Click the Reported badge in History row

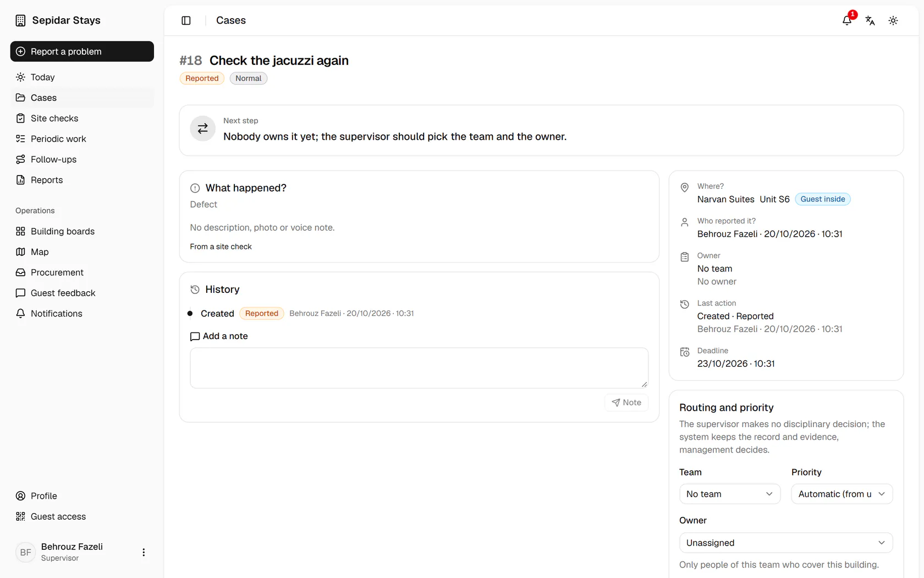[x=262, y=313]
